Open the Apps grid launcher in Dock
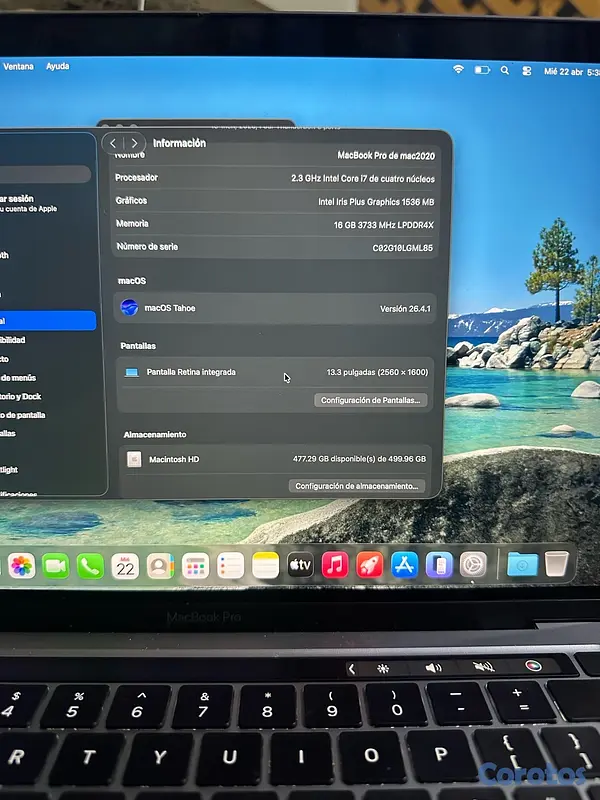This screenshot has width=600, height=800. tap(195, 566)
